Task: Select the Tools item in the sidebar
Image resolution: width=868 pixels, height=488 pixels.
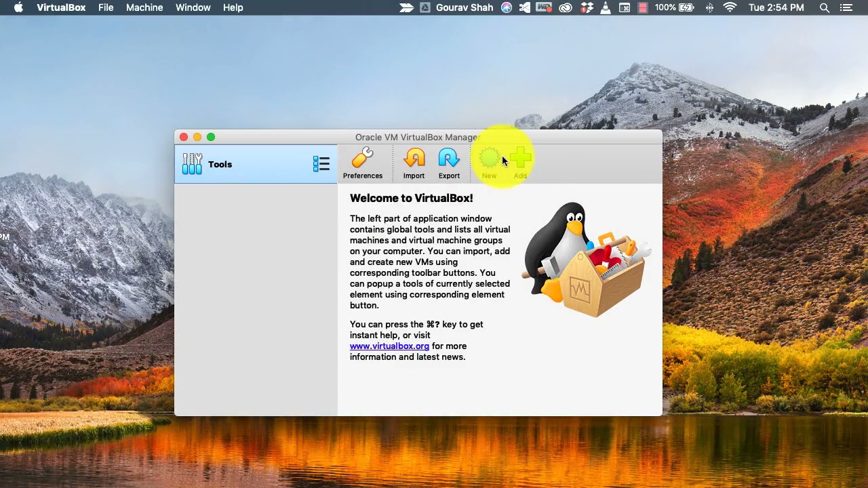Action: point(256,164)
